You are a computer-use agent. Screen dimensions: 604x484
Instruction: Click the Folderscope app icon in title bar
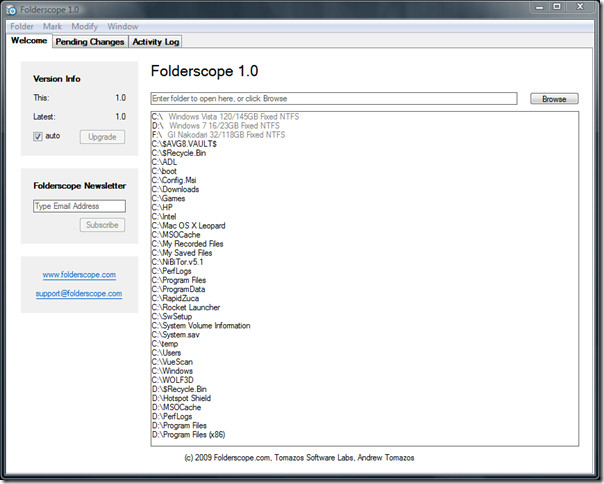[12, 10]
